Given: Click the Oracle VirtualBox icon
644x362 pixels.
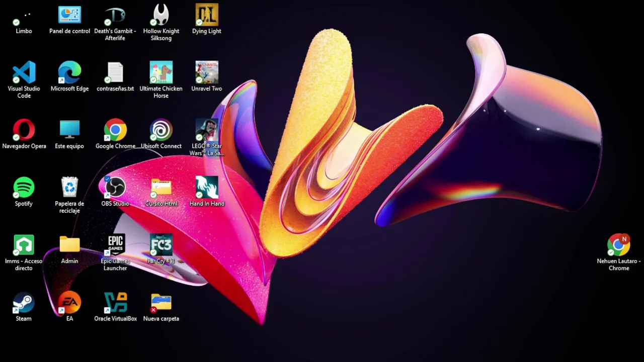Looking at the screenshot, I should (x=115, y=307).
